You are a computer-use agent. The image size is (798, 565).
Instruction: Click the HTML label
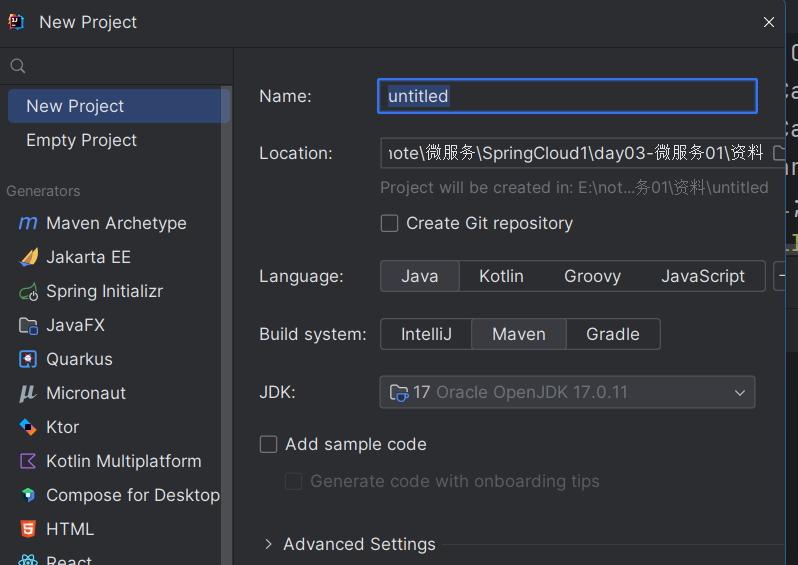coord(70,529)
